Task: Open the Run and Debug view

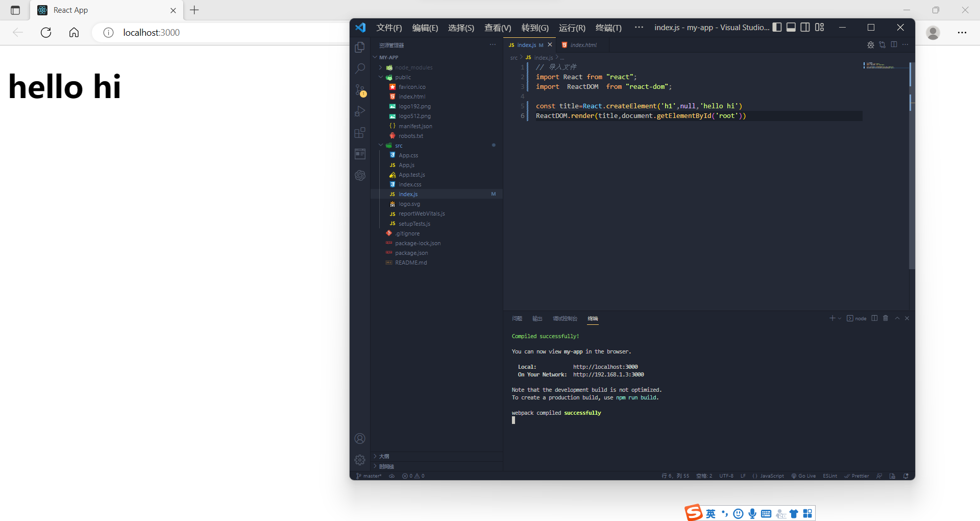Action: tap(360, 110)
